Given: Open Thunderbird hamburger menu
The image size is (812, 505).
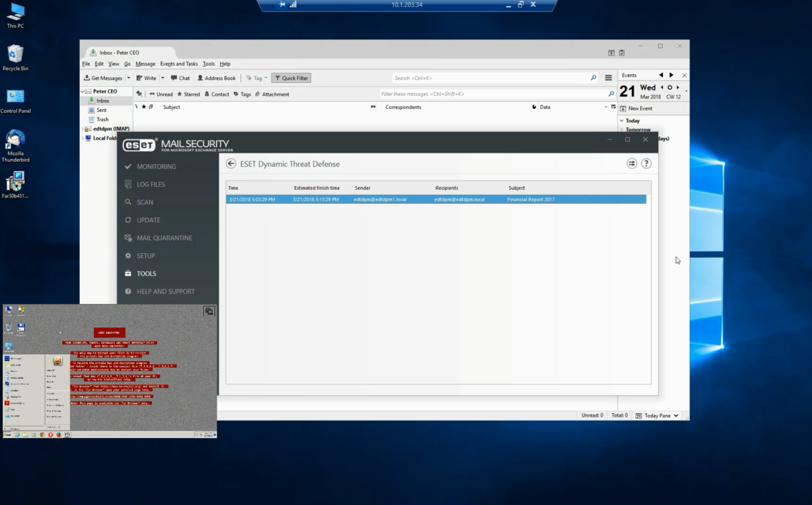Looking at the screenshot, I should click(609, 78).
